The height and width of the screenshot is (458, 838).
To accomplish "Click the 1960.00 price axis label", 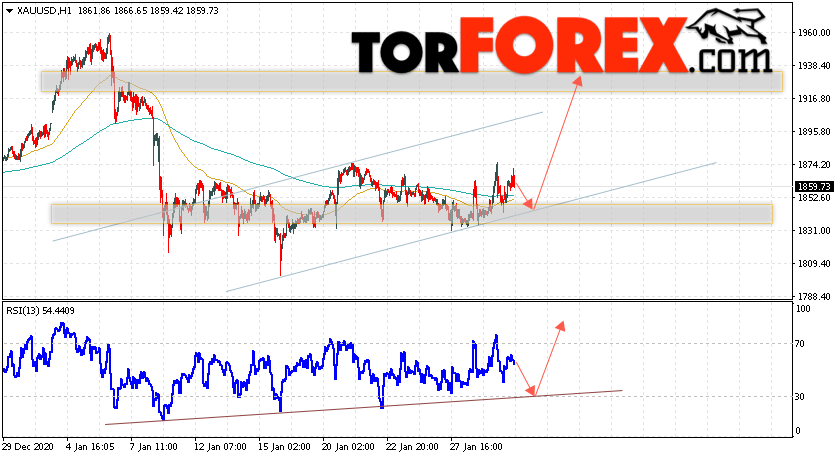I will 813,33.
